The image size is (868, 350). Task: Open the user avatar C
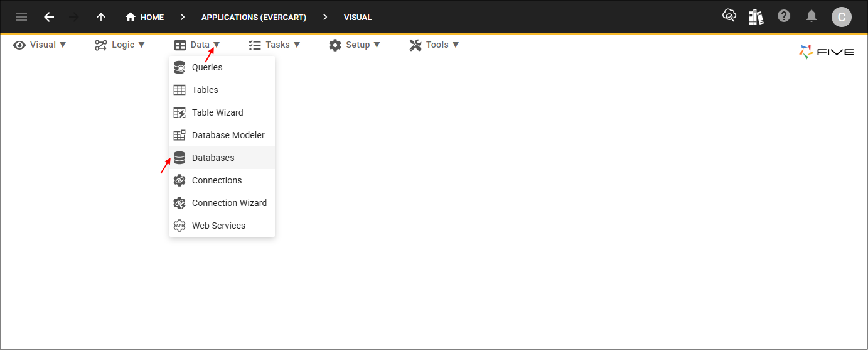pyautogui.click(x=842, y=17)
